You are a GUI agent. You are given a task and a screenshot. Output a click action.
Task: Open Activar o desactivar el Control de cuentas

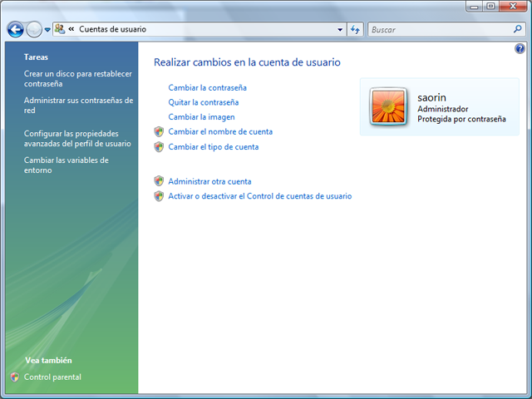click(259, 196)
